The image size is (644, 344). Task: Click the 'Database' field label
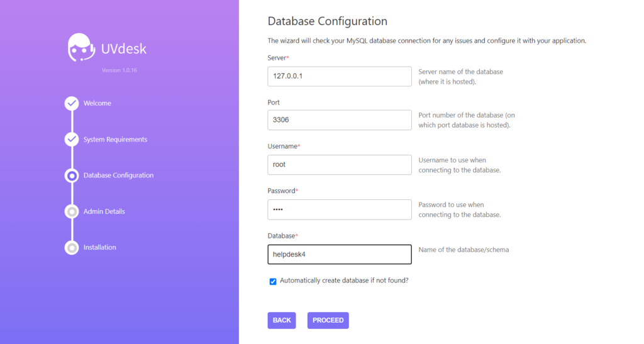click(283, 236)
